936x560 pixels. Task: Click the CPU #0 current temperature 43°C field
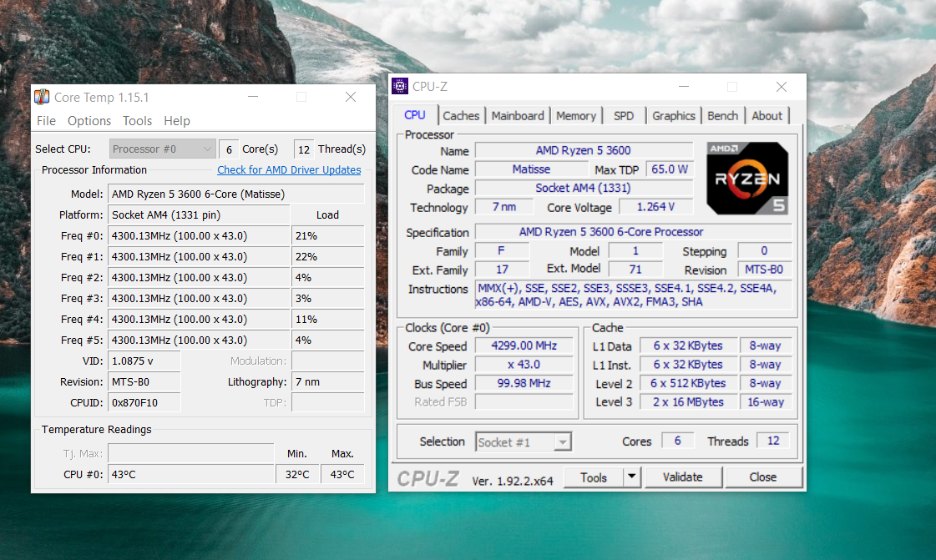[190, 474]
